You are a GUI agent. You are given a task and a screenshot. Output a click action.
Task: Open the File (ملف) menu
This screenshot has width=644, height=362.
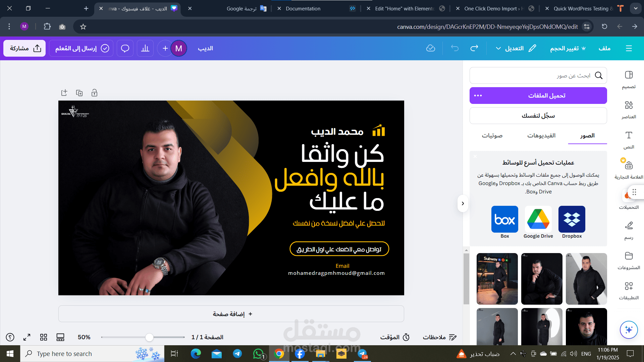tap(604, 48)
